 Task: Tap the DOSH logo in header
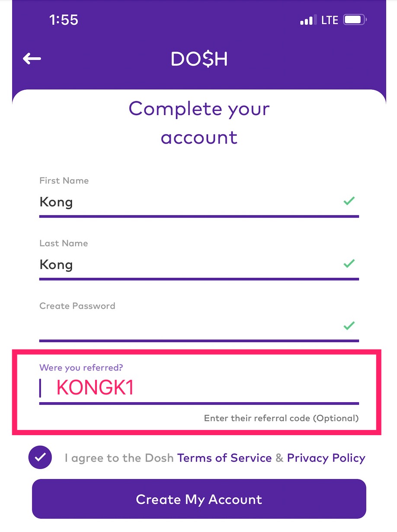pyautogui.click(x=199, y=60)
